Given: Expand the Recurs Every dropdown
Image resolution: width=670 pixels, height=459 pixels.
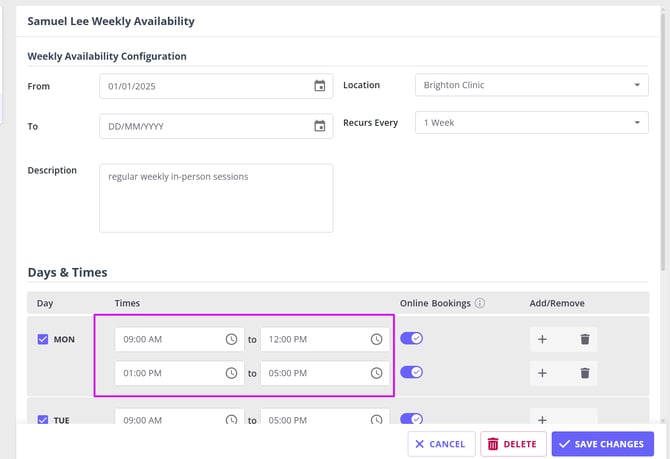Looking at the screenshot, I should coord(531,123).
